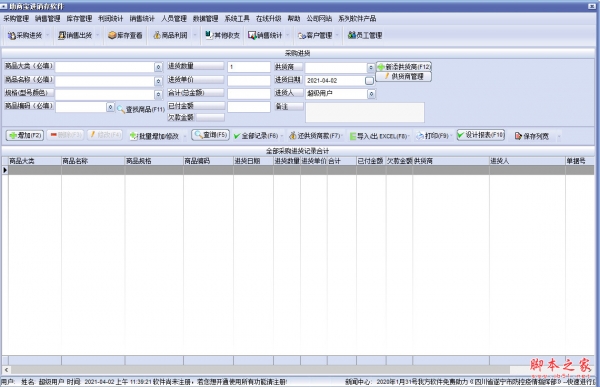The width and height of the screenshot is (600, 387).
Task: Open 销售管理 menu
Action: point(48,18)
